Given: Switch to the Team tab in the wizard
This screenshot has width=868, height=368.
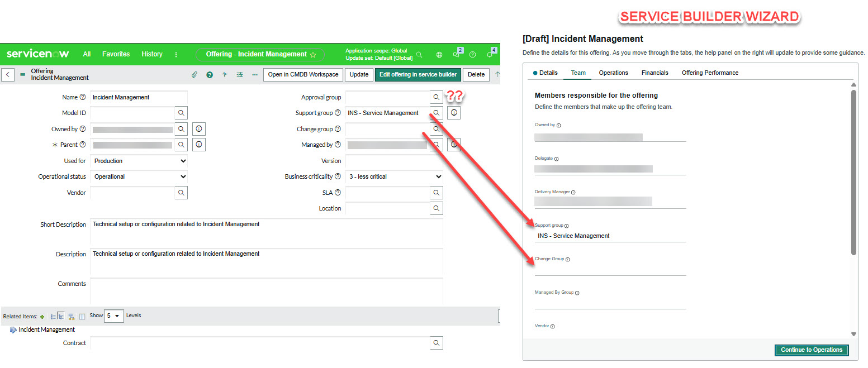Looking at the screenshot, I should 578,73.
